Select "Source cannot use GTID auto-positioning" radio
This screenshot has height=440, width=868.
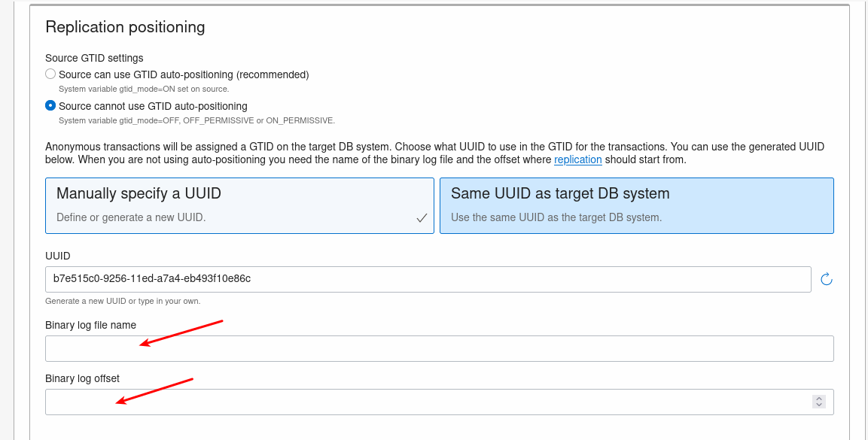(x=50, y=106)
